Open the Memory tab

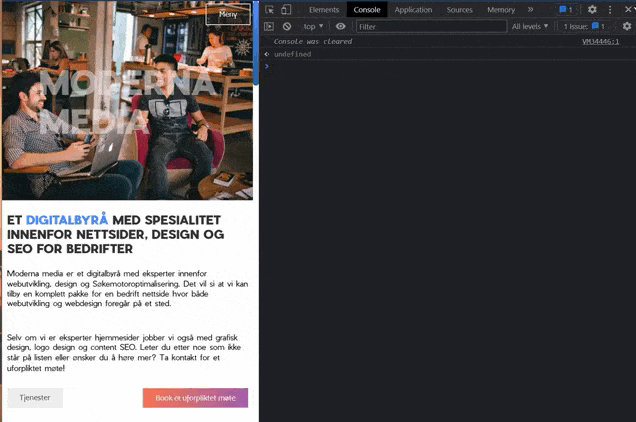tap(501, 10)
